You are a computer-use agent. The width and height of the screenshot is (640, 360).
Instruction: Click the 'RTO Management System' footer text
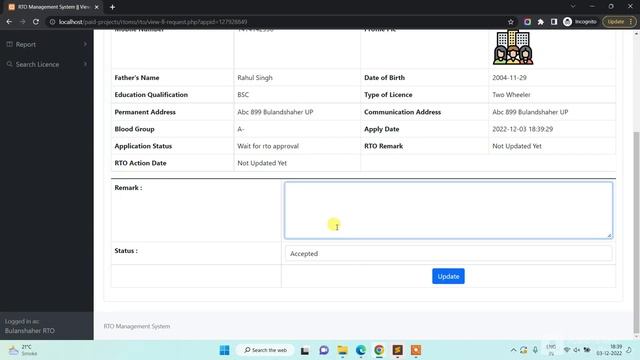(x=137, y=326)
